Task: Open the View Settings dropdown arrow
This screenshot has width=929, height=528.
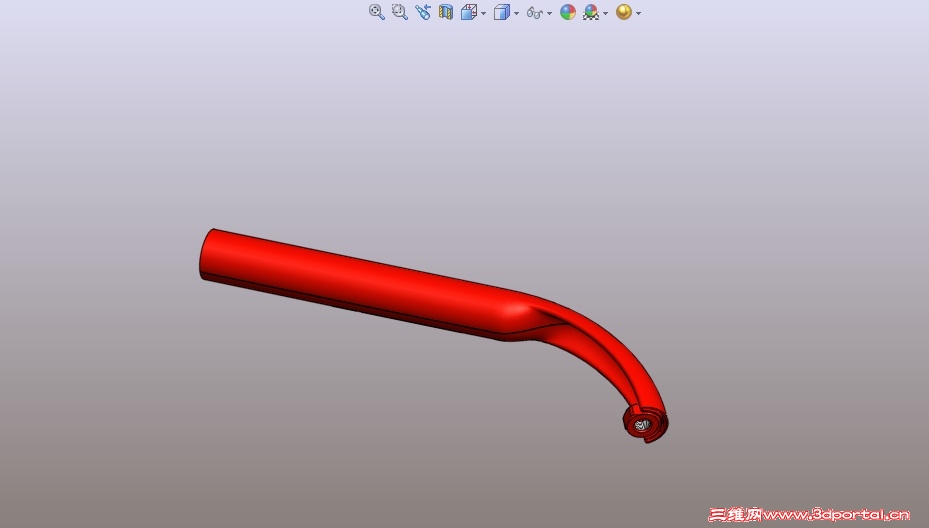Action: coord(638,13)
